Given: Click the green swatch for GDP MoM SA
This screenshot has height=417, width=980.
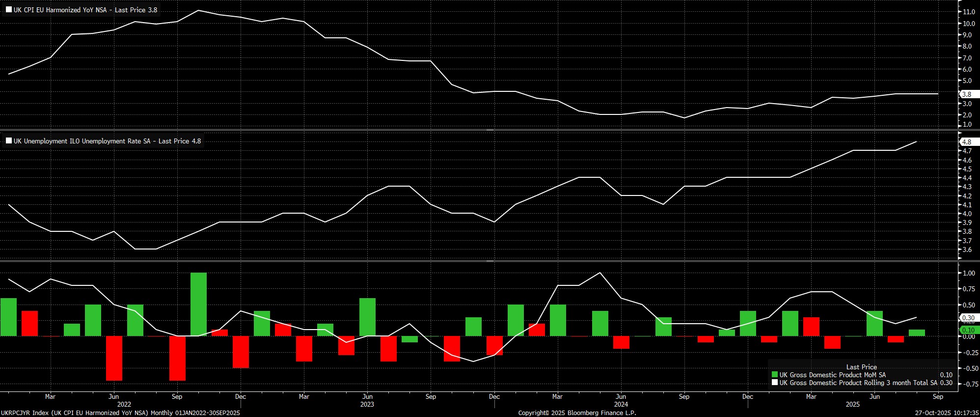Looking at the screenshot, I should click(775, 374).
